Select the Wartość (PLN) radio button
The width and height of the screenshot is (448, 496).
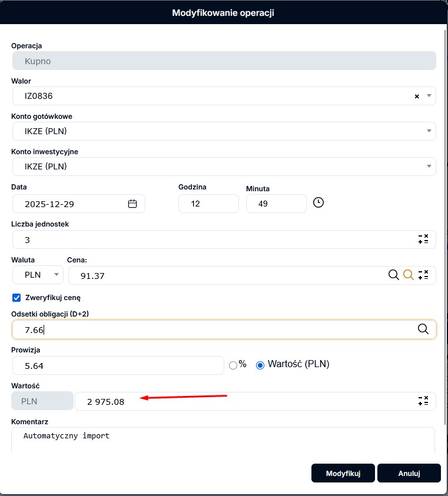click(x=260, y=365)
